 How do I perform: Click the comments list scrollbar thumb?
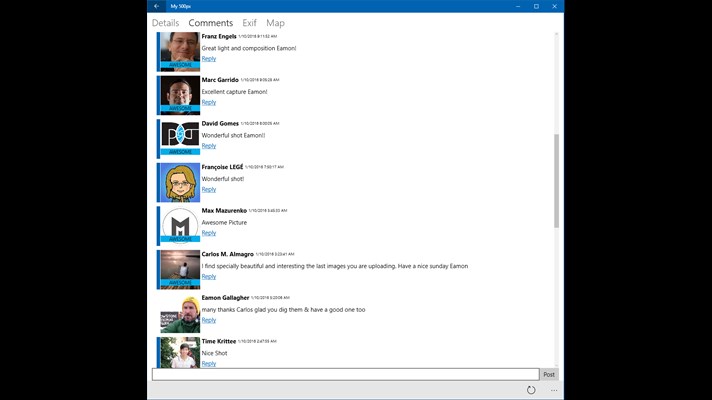[556, 181]
